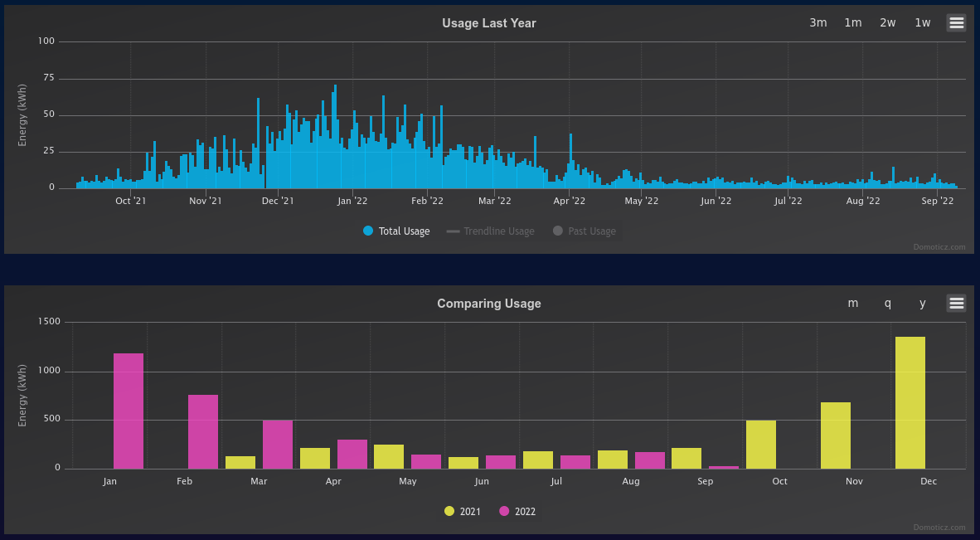This screenshot has width=980, height=540.
Task: Click the "Jan" month label in Comparing Usage
Action: (109, 481)
